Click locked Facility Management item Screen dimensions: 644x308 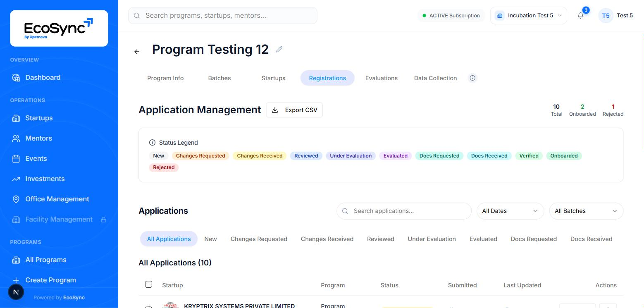(59, 219)
